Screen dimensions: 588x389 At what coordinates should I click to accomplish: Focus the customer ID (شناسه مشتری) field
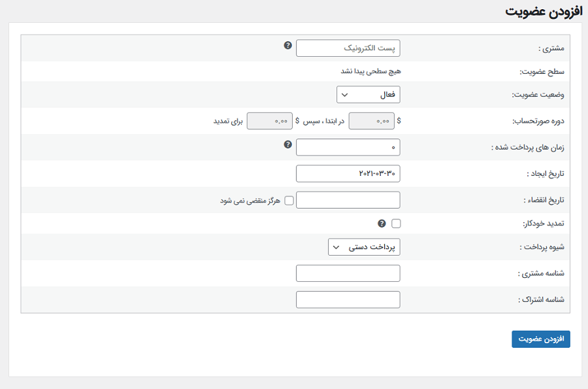[x=348, y=273]
